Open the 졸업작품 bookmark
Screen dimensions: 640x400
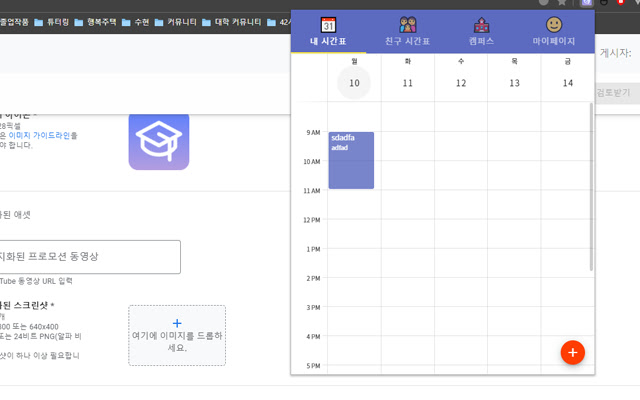coord(14,22)
